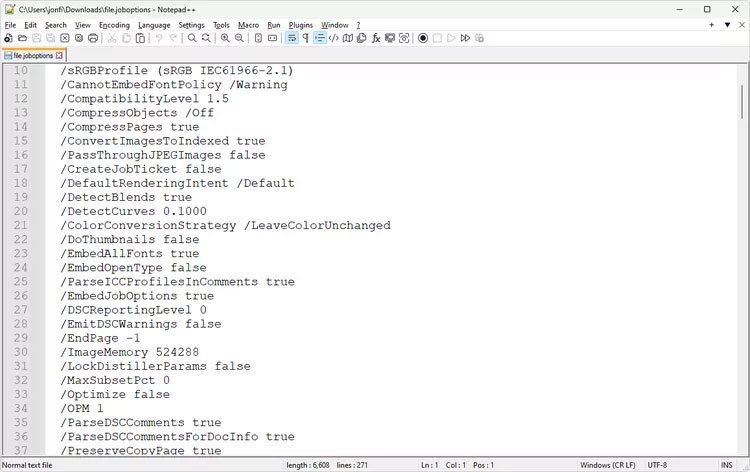Viewport: 750px width, 472px height.
Task: Start macro recording with the record icon
Action: pyautogui.click(x=423, y=38)
